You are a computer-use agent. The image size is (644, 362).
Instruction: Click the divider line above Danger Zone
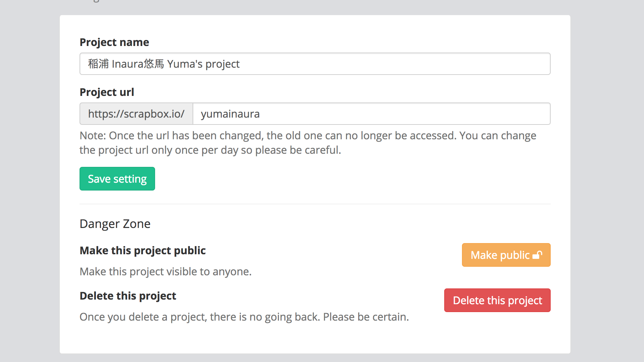315,204
